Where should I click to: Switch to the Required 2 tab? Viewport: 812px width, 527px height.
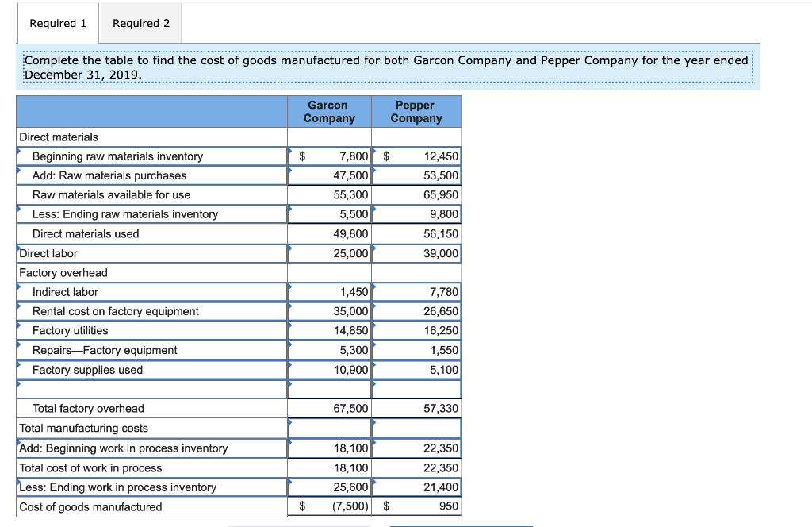tap(141, 23)
